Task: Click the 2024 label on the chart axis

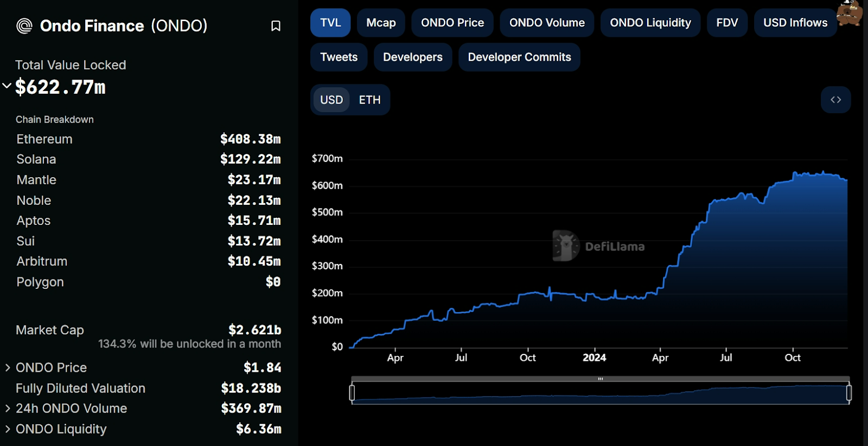Action: [x=594, y=358]
